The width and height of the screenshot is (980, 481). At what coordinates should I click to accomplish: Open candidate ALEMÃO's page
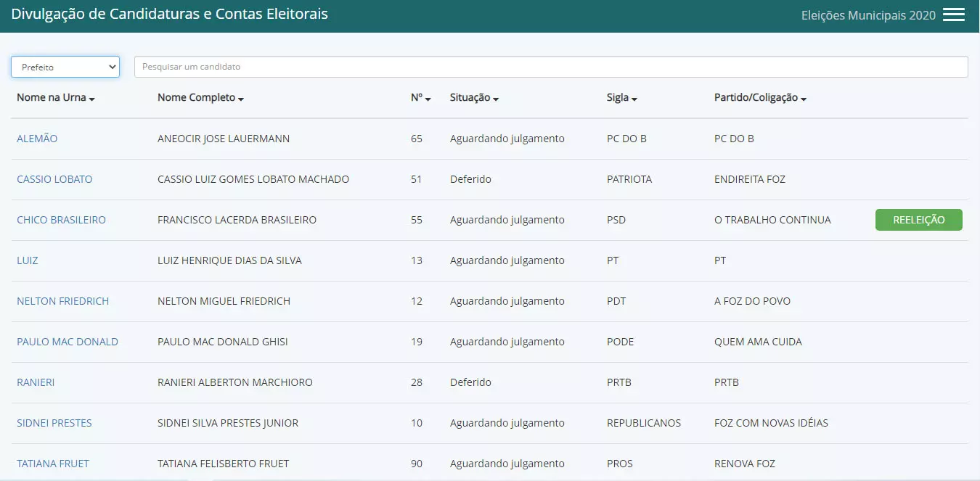pos(37,139)
